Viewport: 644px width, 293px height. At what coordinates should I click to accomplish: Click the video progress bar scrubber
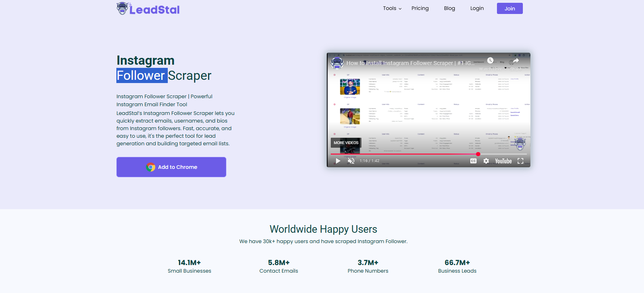(478, 154)
